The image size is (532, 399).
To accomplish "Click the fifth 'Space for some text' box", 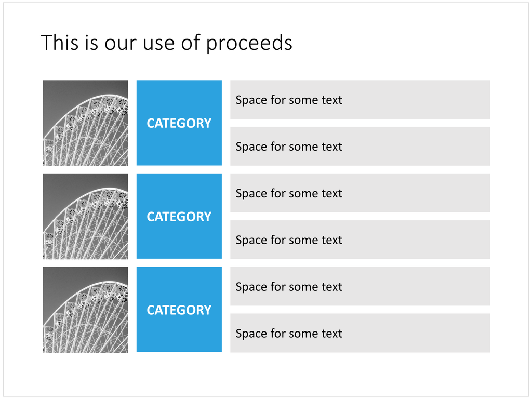I will pyautogui.click(x=360, y=286).
